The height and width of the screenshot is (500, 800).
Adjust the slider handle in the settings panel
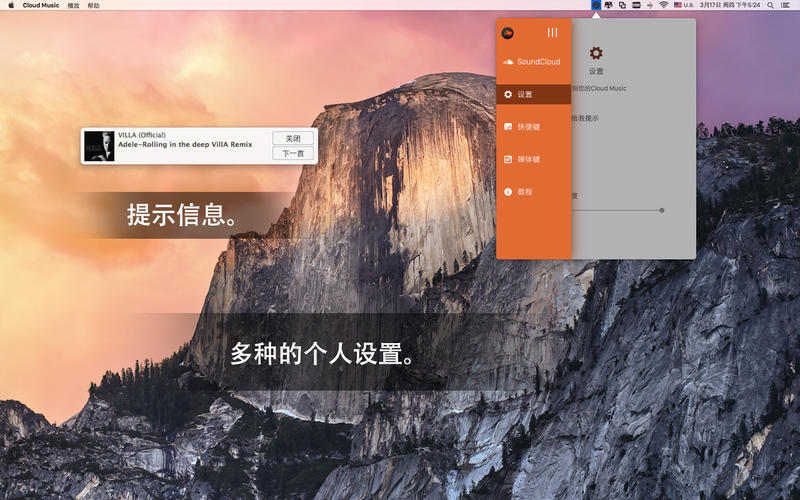coord(661,210)
